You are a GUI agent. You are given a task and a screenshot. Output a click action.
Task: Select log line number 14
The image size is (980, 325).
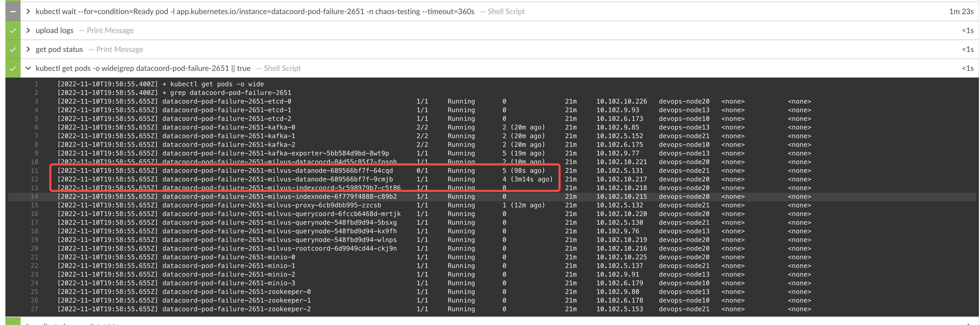[34, 197]
